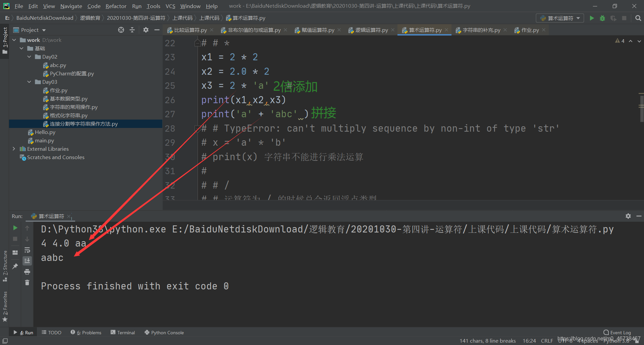644x345 pixels.
Task: Collapse all in Project panel
Action: pyautogui.click(x=132, y=30)
